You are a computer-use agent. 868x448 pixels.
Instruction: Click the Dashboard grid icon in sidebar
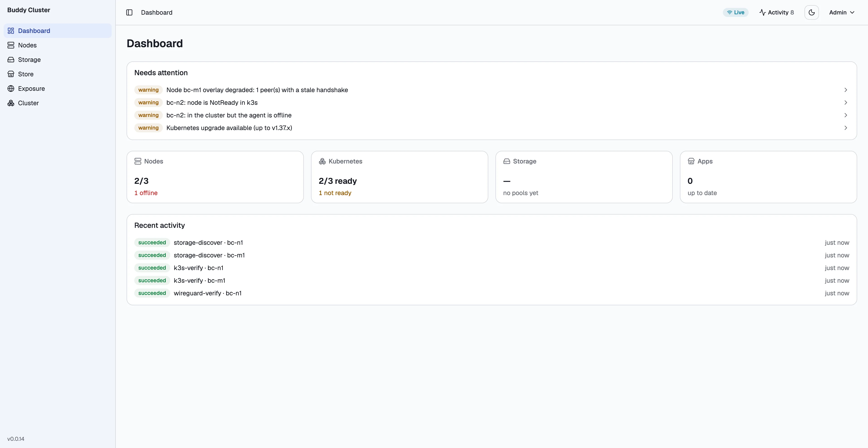(x=11, y=31)
